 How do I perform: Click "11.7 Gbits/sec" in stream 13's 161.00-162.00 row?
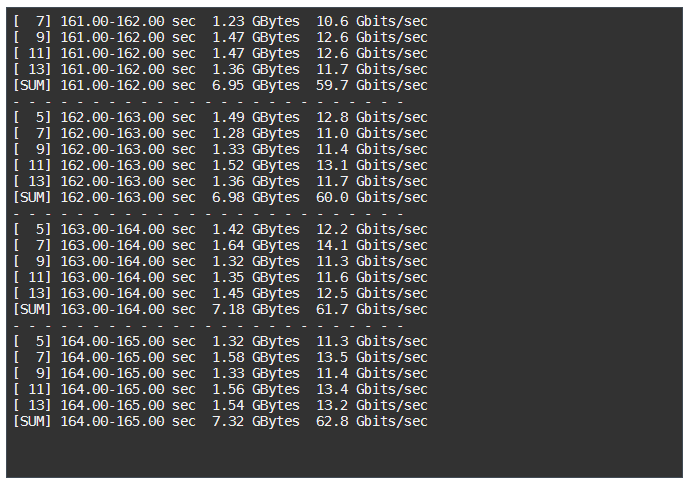tap(372, 69)
